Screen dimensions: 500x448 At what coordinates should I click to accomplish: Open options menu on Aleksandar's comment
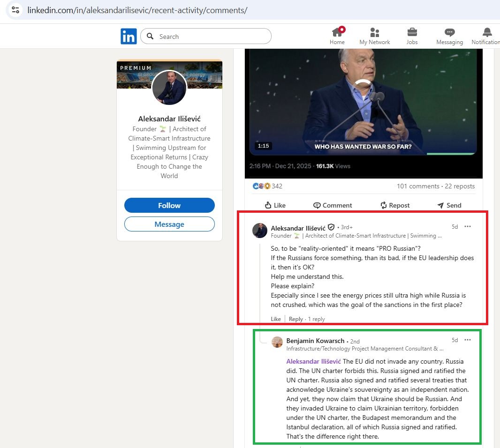(x=467, y=226)
